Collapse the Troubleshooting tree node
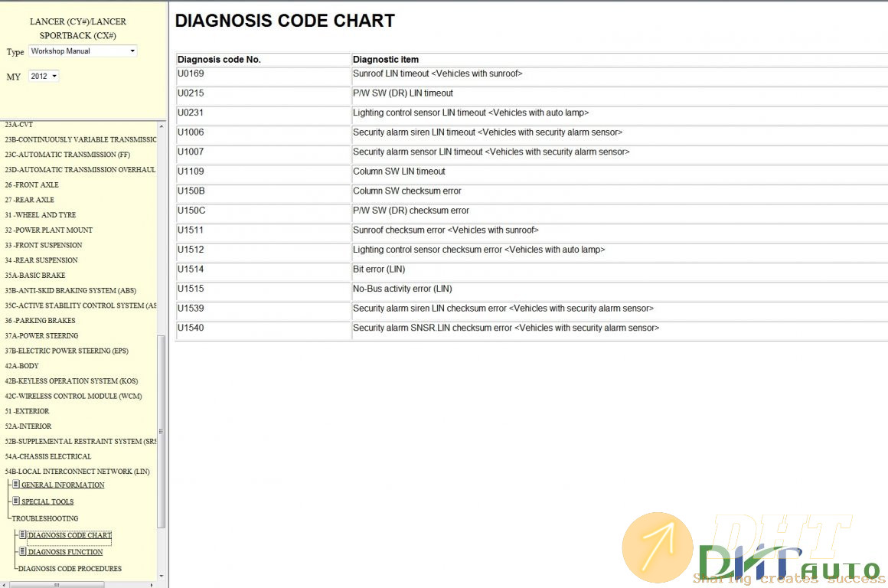The image size is (888, 588). click(x=44, y=518)
